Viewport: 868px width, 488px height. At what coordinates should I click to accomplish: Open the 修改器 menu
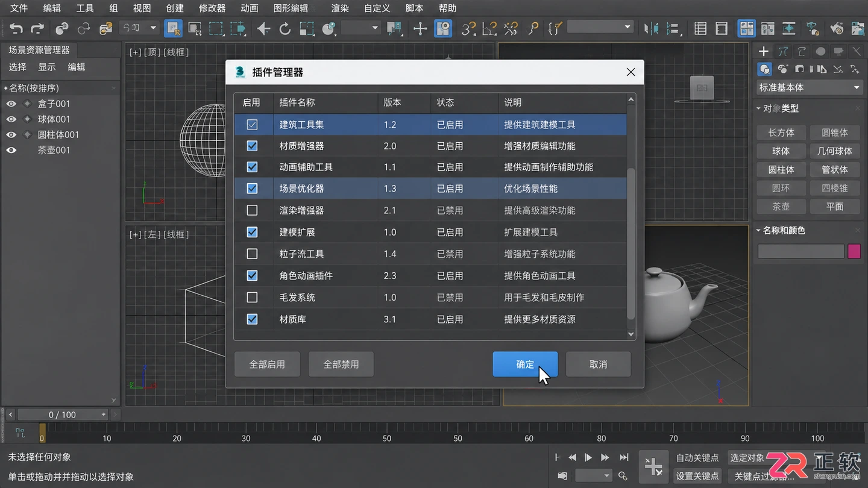pos(212,8)
